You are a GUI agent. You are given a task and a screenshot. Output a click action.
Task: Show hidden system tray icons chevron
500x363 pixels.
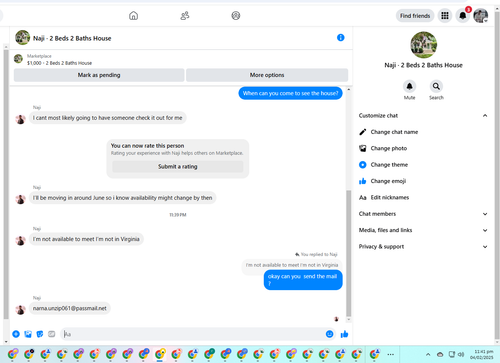[x=428, y=354]
